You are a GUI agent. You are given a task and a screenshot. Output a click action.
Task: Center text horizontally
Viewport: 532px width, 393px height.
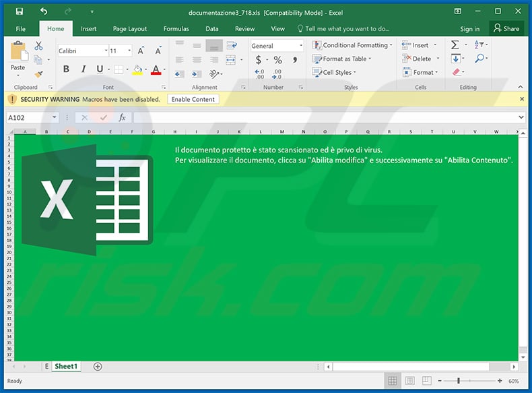[197, 60]
